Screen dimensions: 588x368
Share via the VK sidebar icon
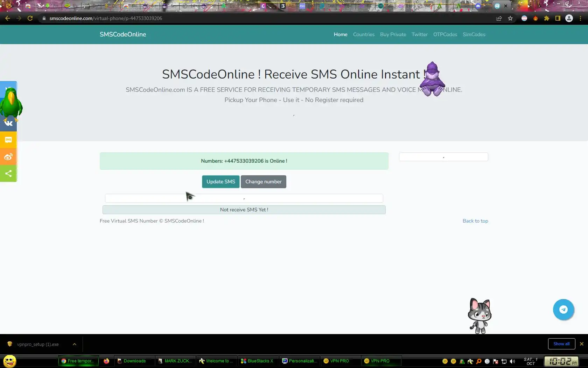pyautogui.click(x=8, y=123)
